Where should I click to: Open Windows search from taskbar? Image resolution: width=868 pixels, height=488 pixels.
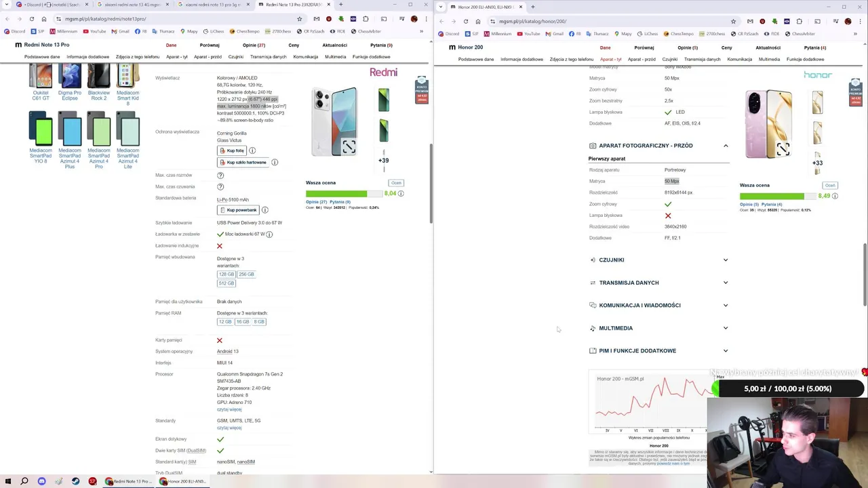point(24,481)
